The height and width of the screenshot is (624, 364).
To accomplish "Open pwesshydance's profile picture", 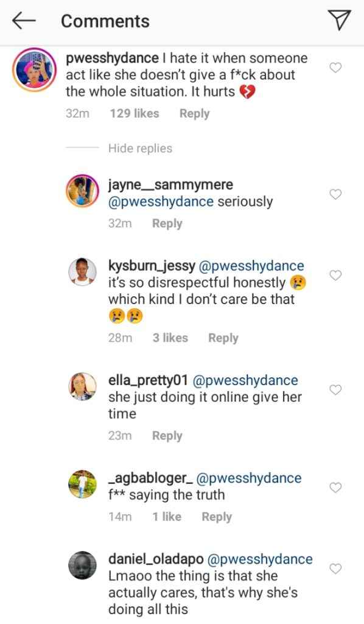I will click(35, 69).
